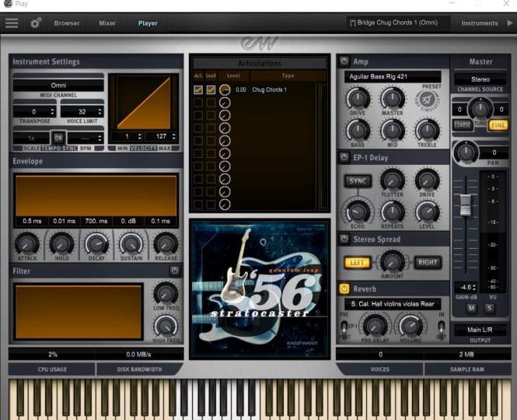Click the EP-1 Echo knob

tap(358, 212)
